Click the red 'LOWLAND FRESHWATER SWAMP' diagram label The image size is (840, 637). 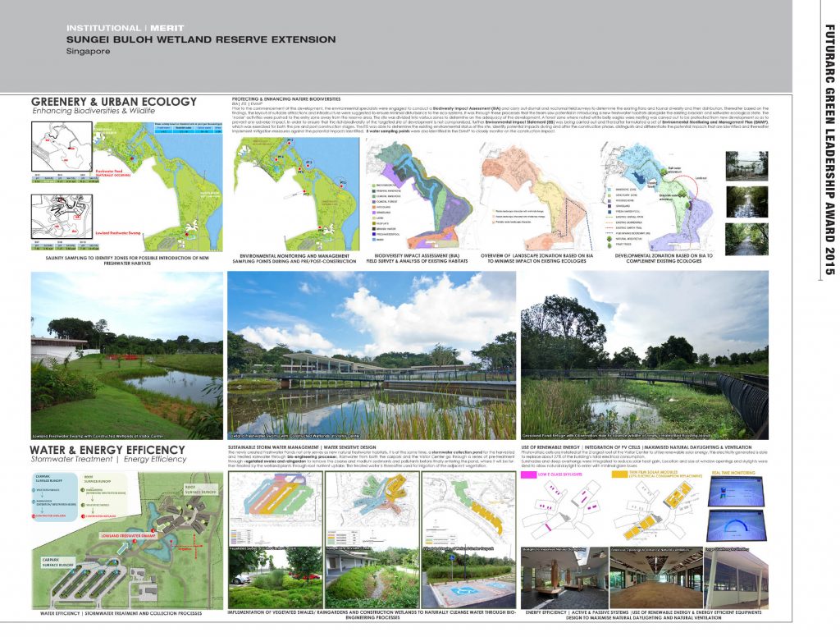coord(128,536)
